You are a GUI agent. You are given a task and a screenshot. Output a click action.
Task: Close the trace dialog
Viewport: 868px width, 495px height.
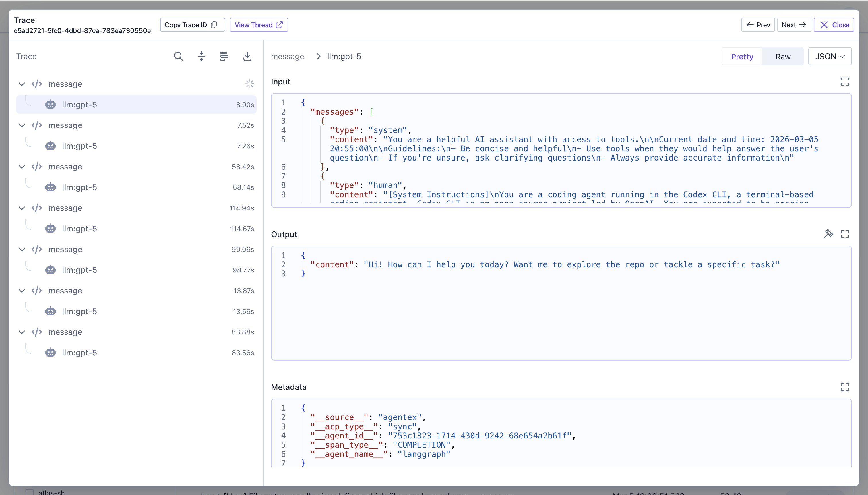[834, 25]
